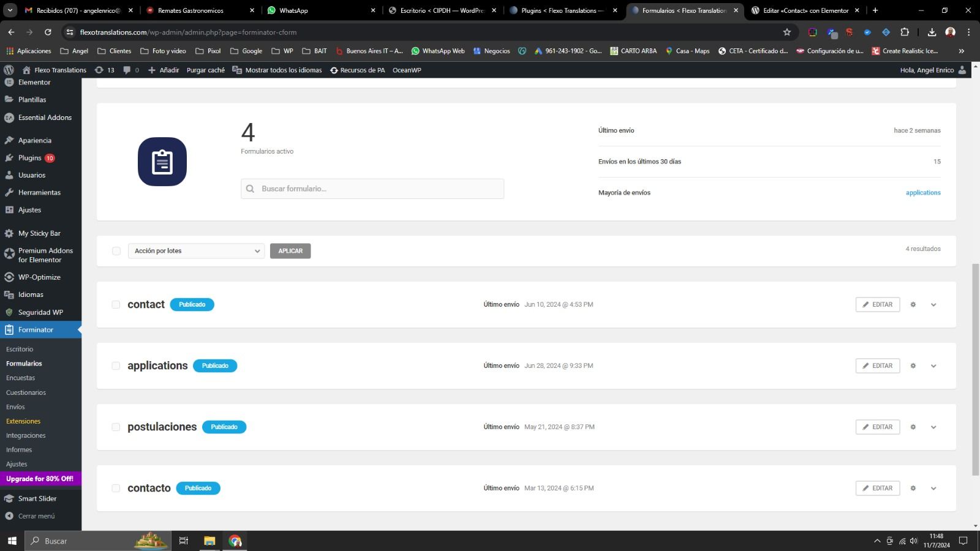Screen dimensions: 980x551
Task: Open Chrome tab search dropdown arrow
Action: tap(10, 10)
